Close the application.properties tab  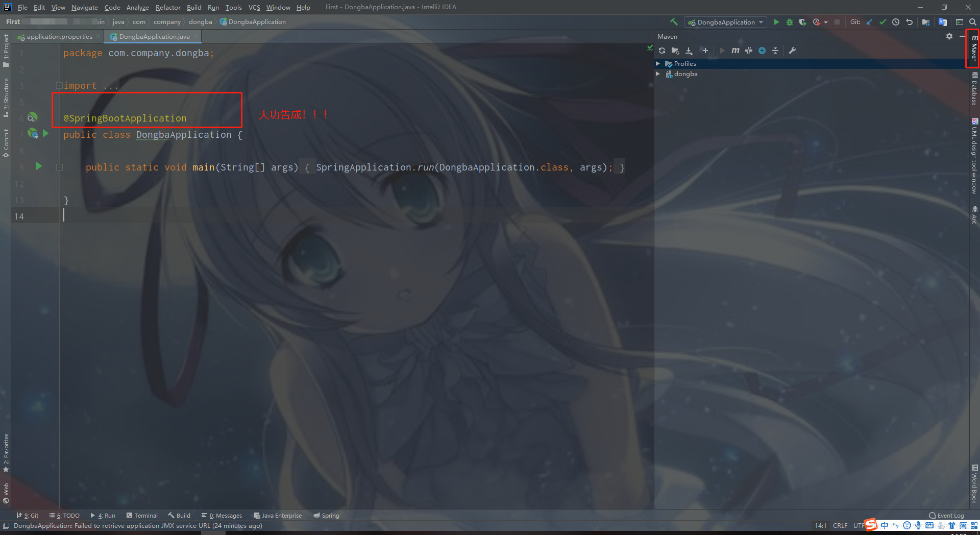click(98, 37)
